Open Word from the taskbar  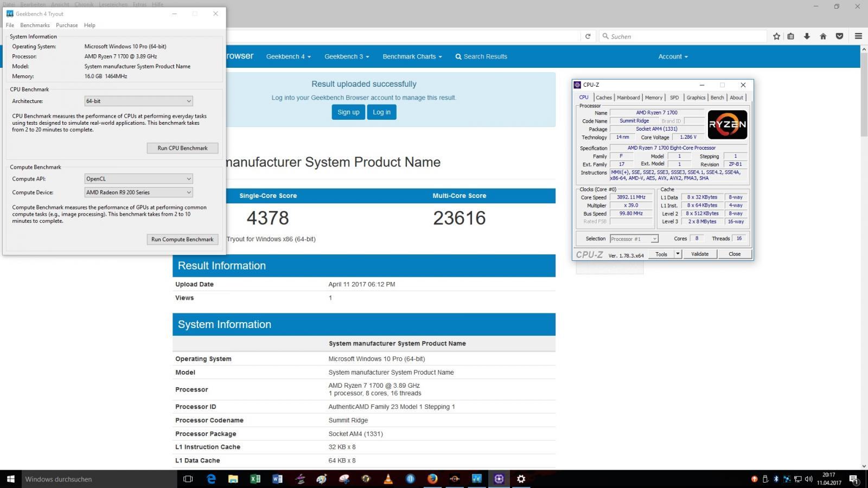pos(277,479)
